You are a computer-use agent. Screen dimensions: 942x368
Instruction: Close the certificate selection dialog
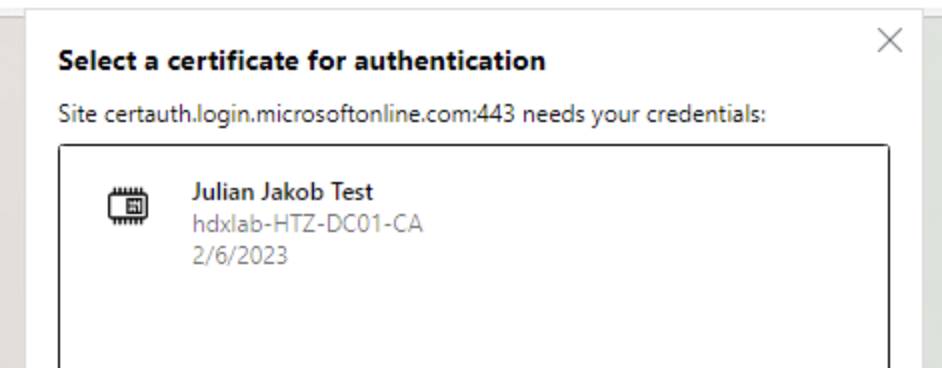coord(889,41)
